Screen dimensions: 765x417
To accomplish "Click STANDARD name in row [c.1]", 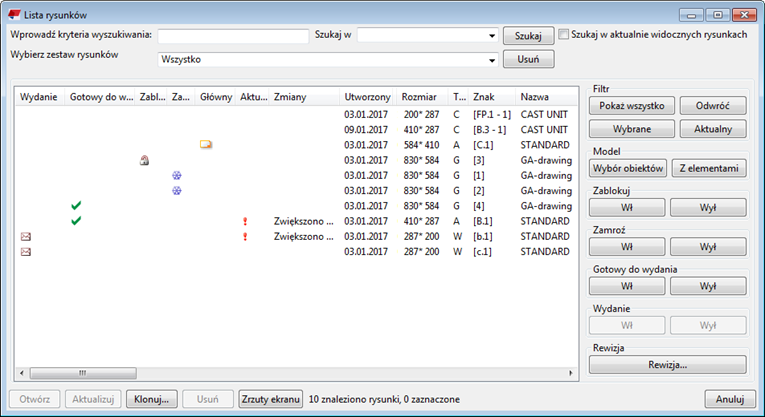I will (545, 252).
